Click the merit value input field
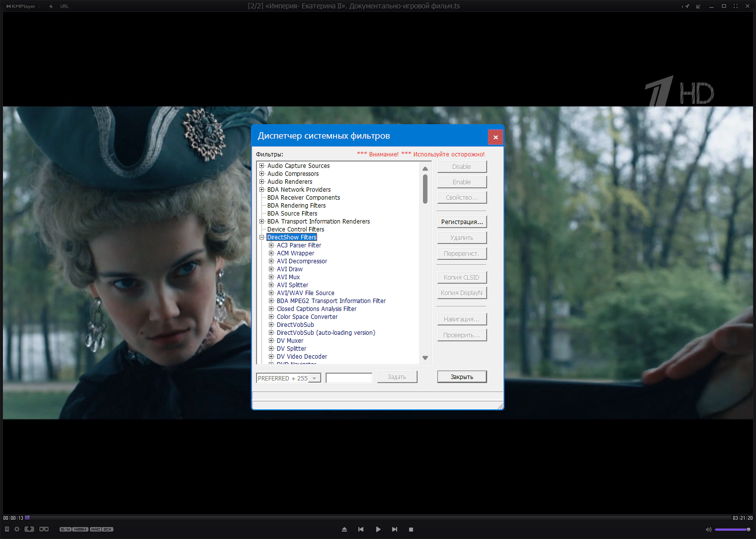The height and width of the screenshot is (539, 756). [349, 379]
